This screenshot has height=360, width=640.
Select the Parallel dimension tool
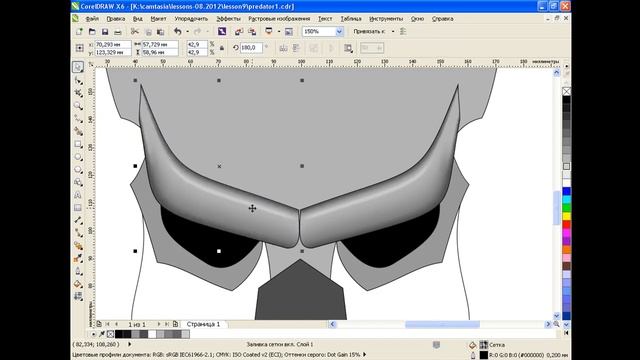pos(78,220)
